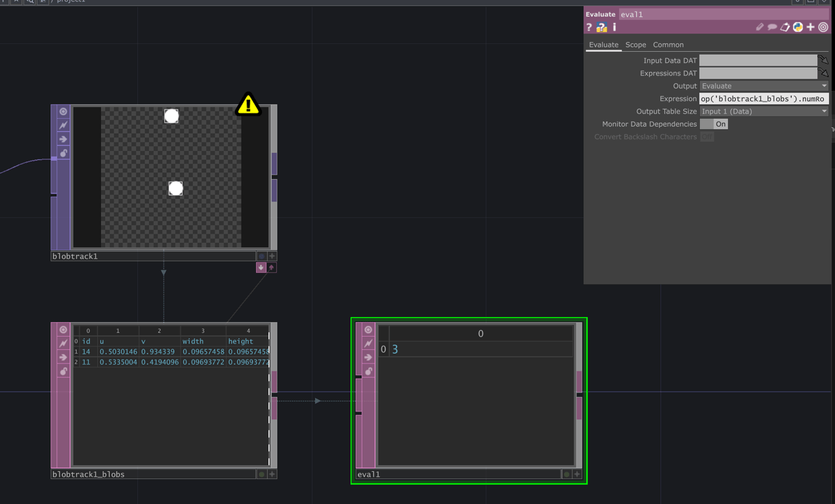
Task: Open the Output dropdown set to Evaluate
Action: [x=763, y=86]
